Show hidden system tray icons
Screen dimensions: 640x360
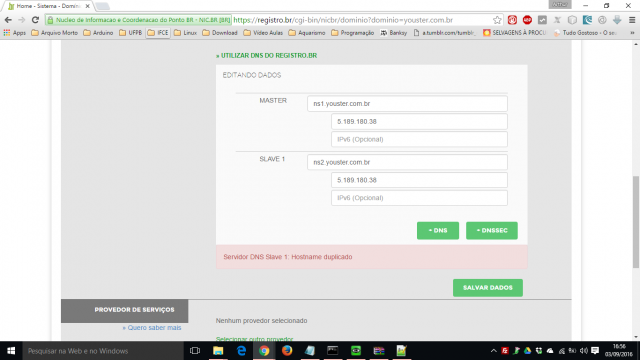click(x=493, y=351)
